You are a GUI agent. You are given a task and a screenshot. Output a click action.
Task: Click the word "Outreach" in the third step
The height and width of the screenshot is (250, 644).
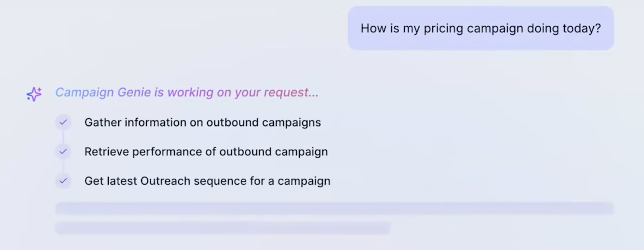[x=165, y=181]
